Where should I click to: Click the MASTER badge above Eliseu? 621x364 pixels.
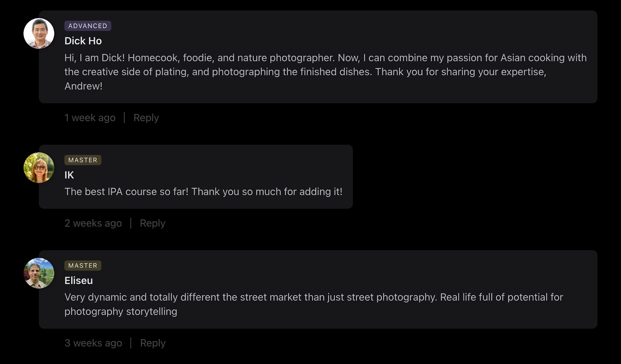pyautogui.click(x=83, y=265)
